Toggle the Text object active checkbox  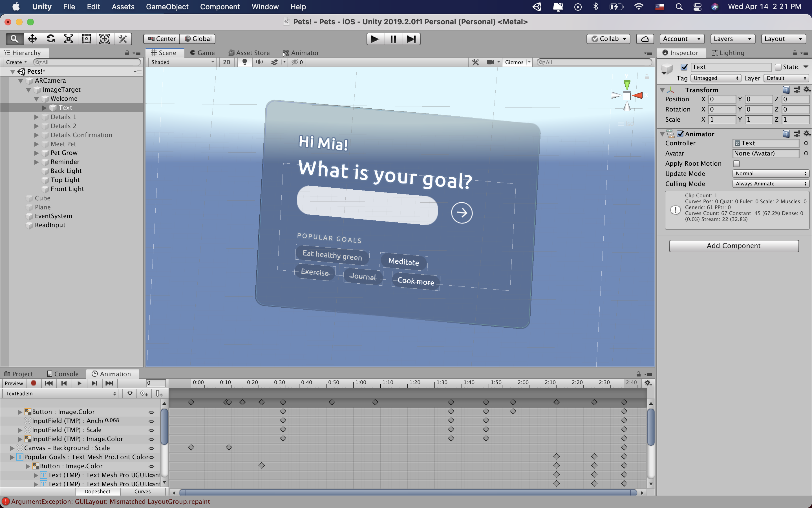pos(684,67)
